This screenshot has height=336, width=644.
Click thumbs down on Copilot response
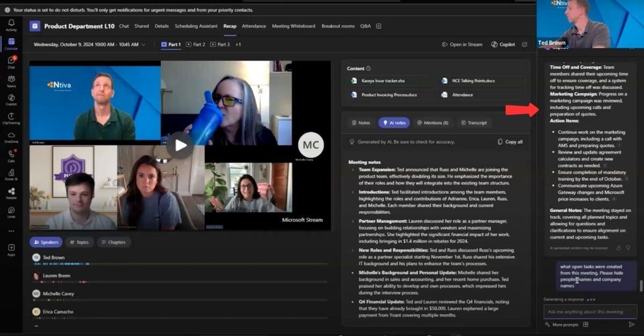(x=628, y=248)
